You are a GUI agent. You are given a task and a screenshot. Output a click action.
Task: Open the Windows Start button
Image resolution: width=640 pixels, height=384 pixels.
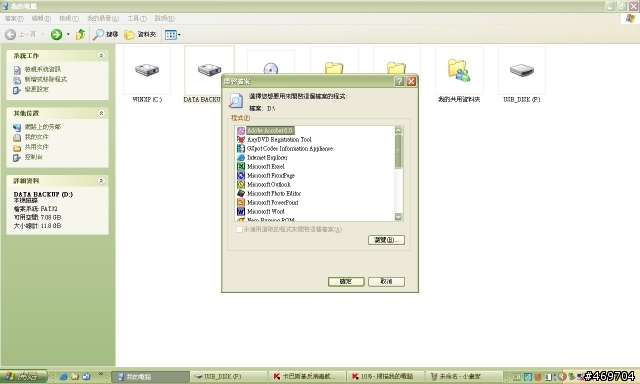pyautogui.click(x=24, y=376)
